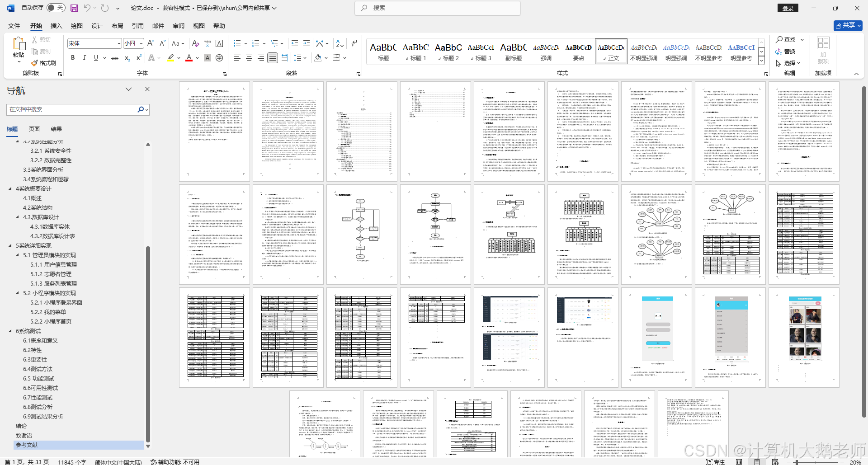
Task: Click the 共享 share button
Action: pyautogui.click(x=848, y=25)
